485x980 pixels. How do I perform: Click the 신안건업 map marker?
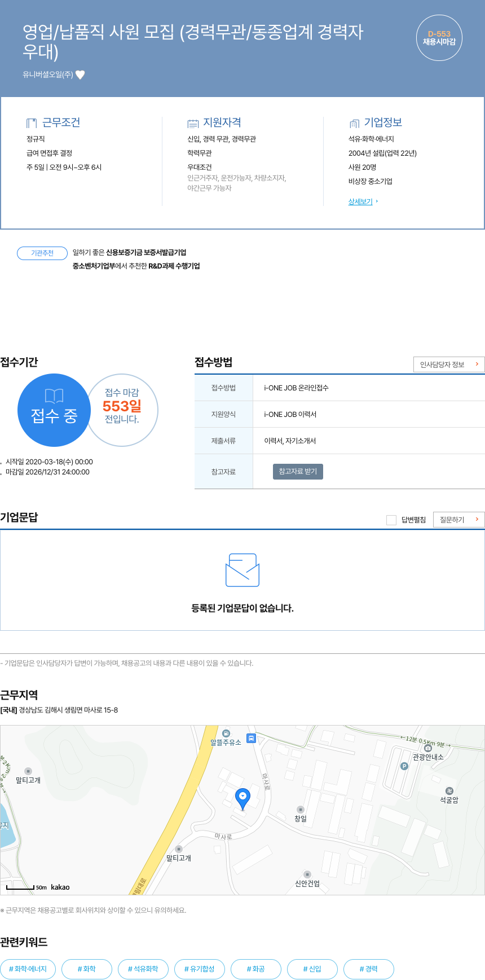307,874
